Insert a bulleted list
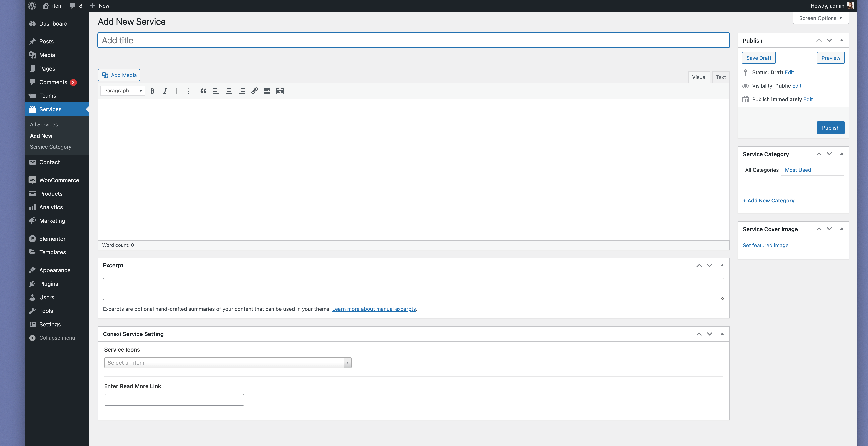The image size is (868, 446). pos(178,91)
